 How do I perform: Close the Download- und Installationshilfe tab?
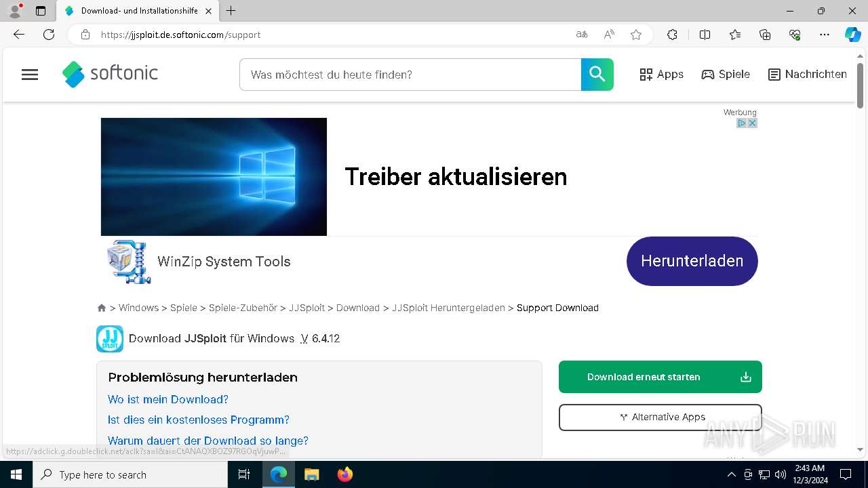pos(208,11)
